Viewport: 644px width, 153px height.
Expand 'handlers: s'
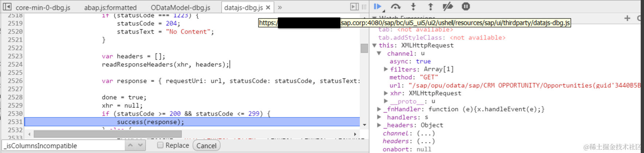[379, 117]
